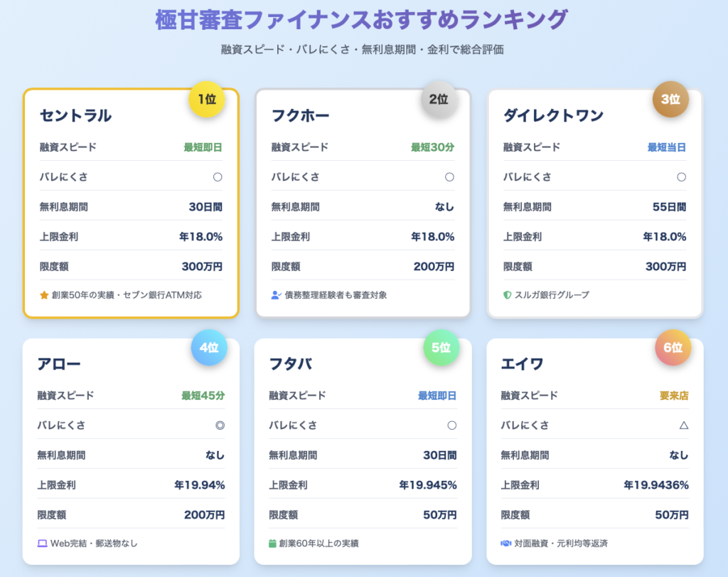The width and height of the screenshot is (728, 577).
Task: Open the フクホー card title
Action: tap(300, 115)
